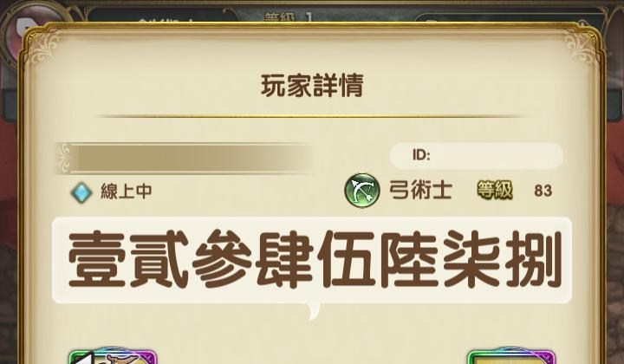Click the 弓術士 class name label
Image resolution: width=624 pixels, height=364 pixels.
tap(420, 190)
